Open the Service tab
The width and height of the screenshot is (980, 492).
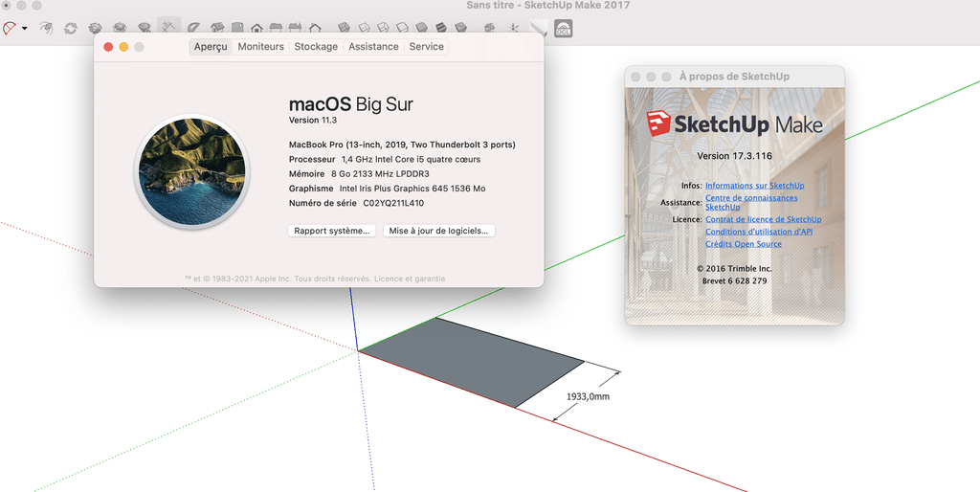[x=426, y=47]
